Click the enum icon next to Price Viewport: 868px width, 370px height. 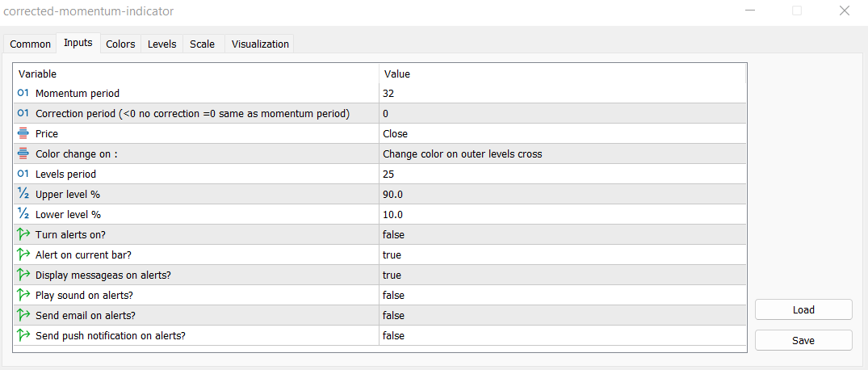click(23, 134)
